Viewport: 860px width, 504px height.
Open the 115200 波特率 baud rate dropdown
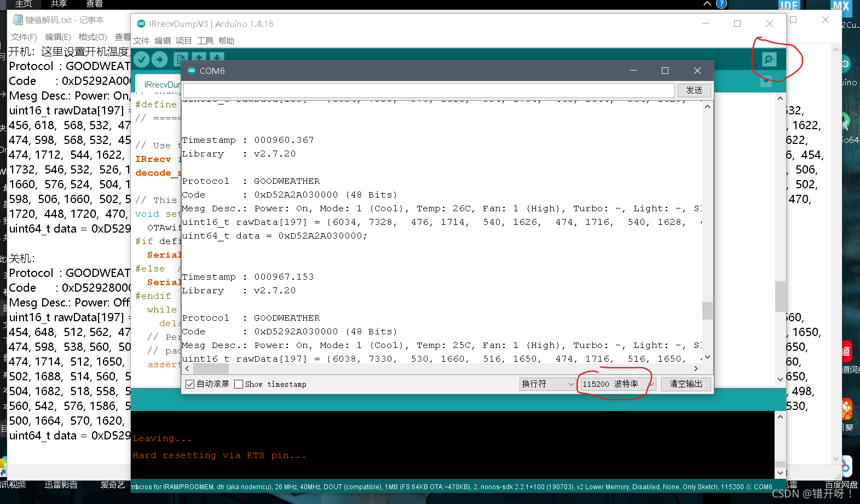[617, 384]
